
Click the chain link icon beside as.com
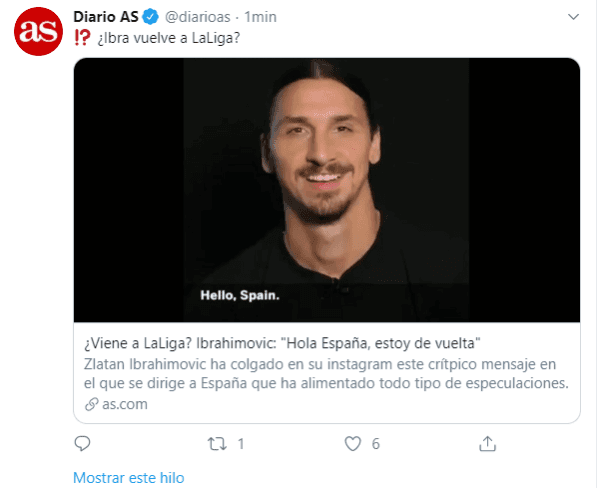point(91,404)
